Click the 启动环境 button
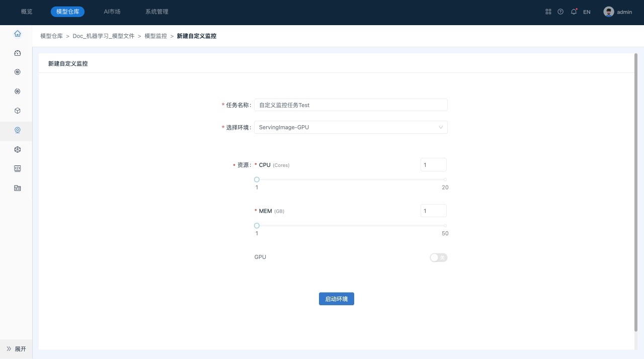 point(336,299)
